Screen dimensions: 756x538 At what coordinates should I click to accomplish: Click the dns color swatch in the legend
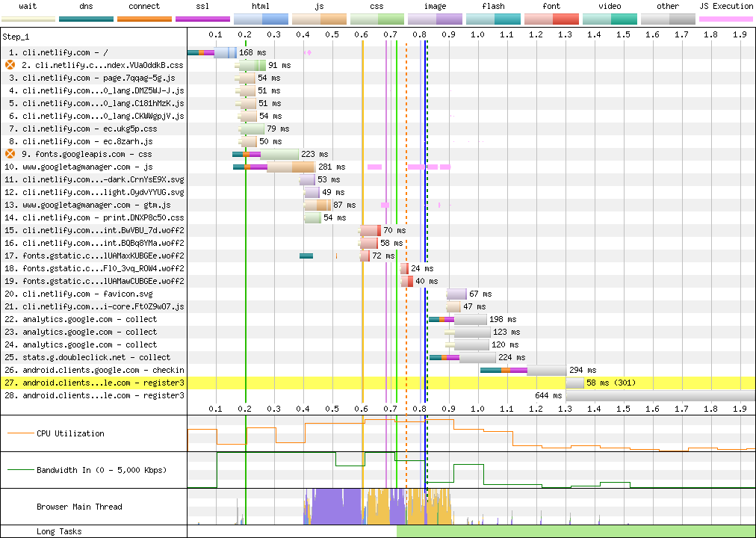coord(87,19)
